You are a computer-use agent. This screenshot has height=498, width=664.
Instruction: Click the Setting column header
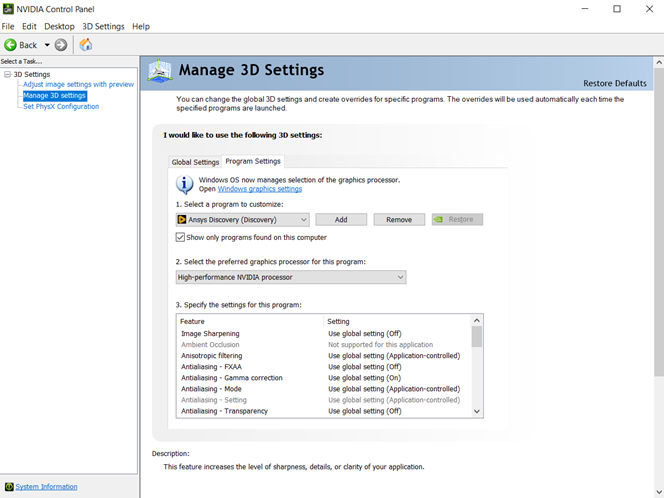tap(397, 321)
